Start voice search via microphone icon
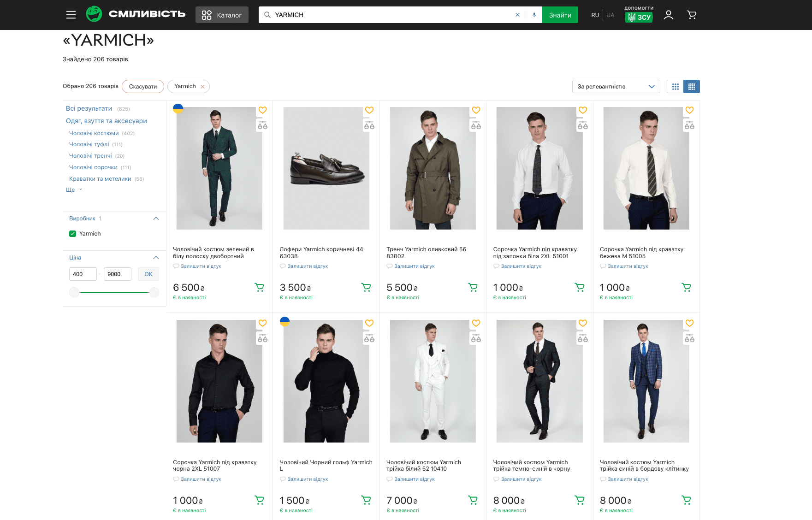The width and height of the screenshot is (812, 520). 534,15
